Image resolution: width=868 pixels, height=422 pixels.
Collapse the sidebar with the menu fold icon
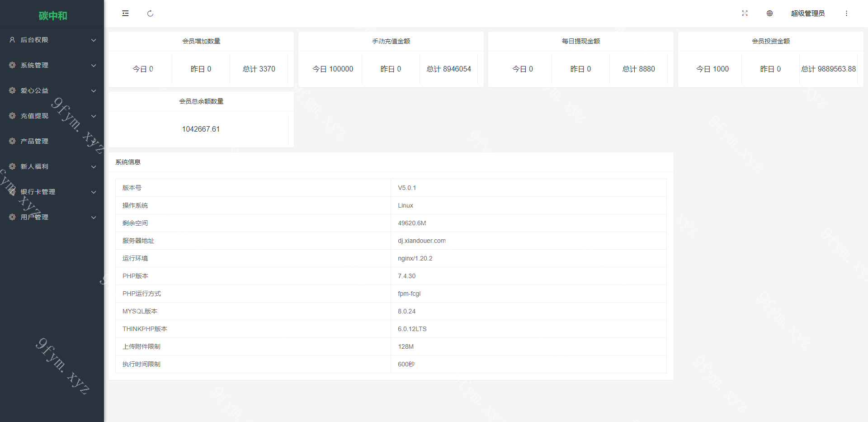pos(125,14)
